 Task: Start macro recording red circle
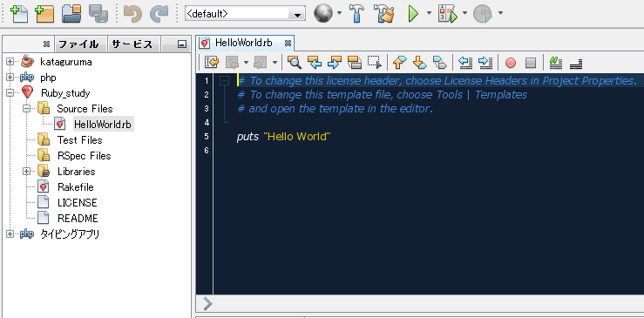(x=511, y=63)
